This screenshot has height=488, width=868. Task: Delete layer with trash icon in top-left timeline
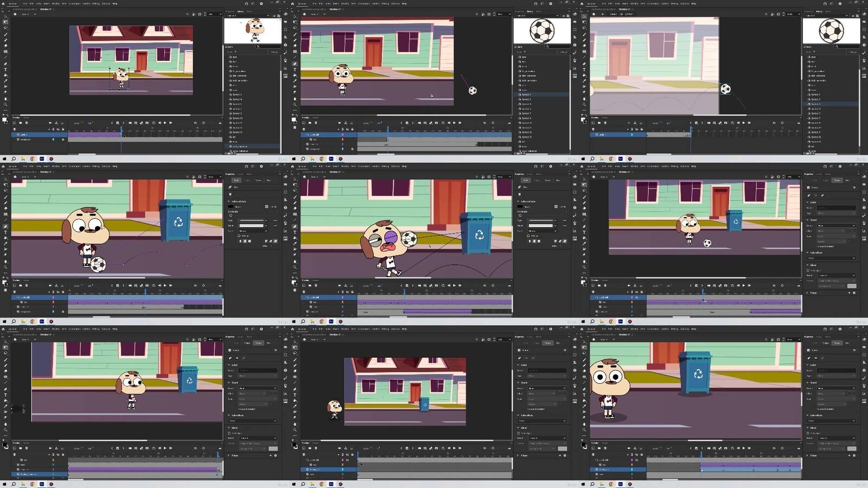[27, 123]
